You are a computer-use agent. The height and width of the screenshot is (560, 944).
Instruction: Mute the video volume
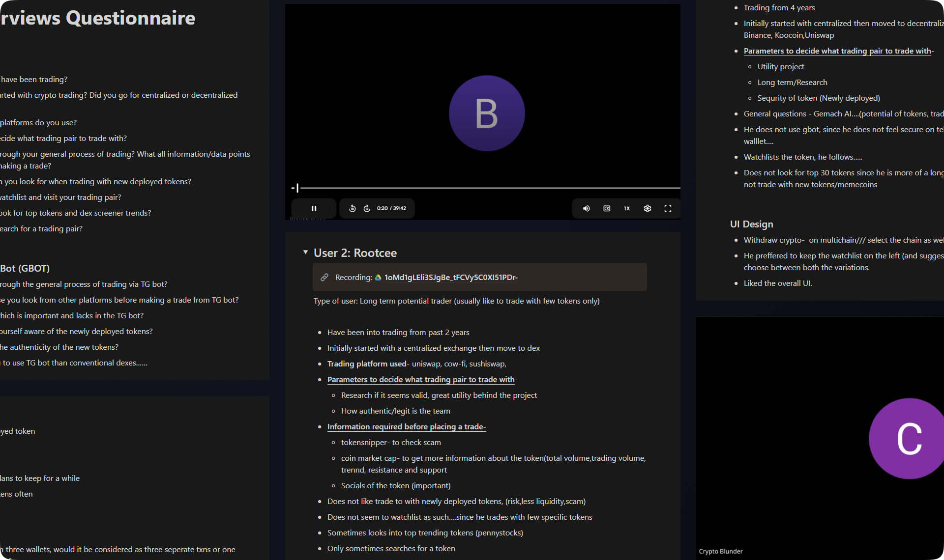pos(586,208)
